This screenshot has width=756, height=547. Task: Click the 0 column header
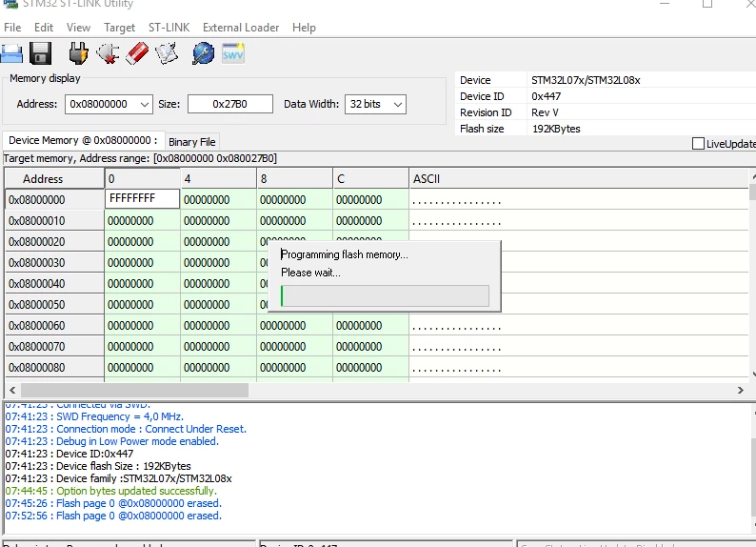point(142,179)
